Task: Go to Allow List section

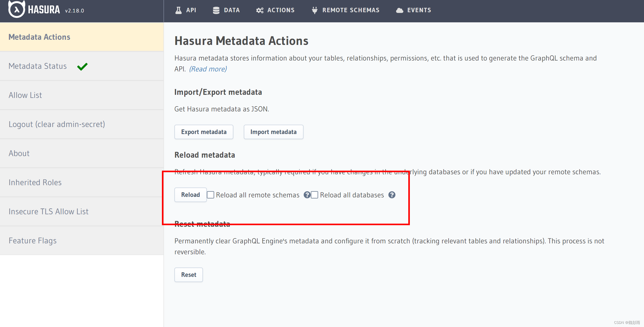Action: [x=25, y=95]
